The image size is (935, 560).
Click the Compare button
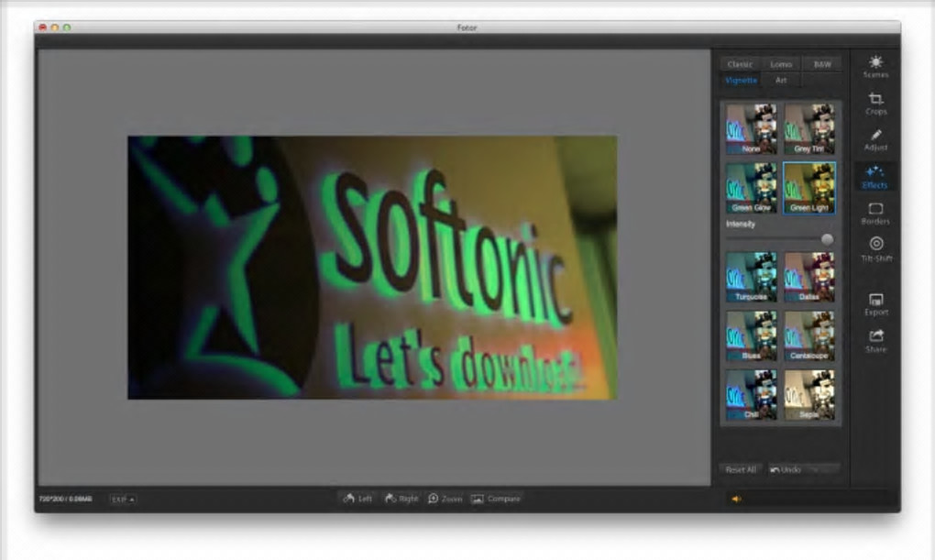496,499
